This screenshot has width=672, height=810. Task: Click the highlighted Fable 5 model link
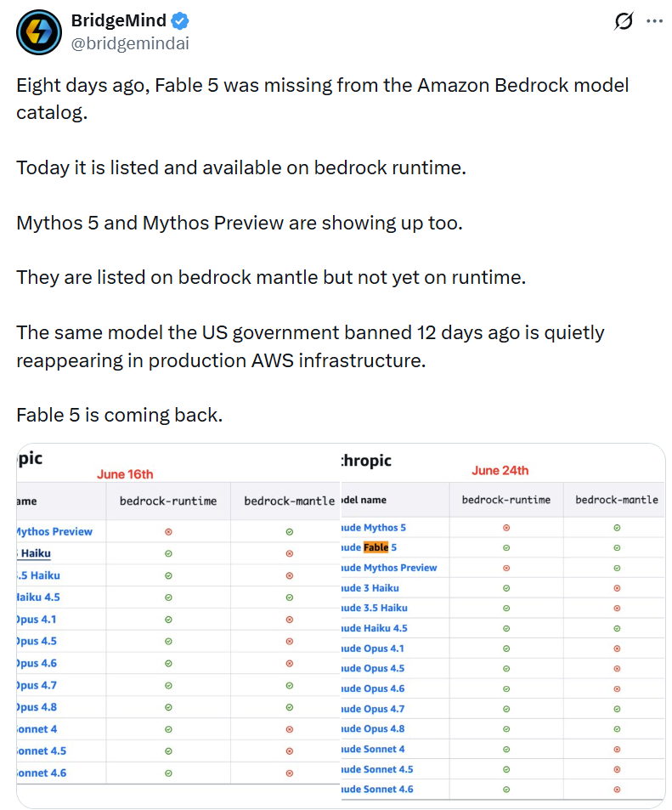pos(370,547)
